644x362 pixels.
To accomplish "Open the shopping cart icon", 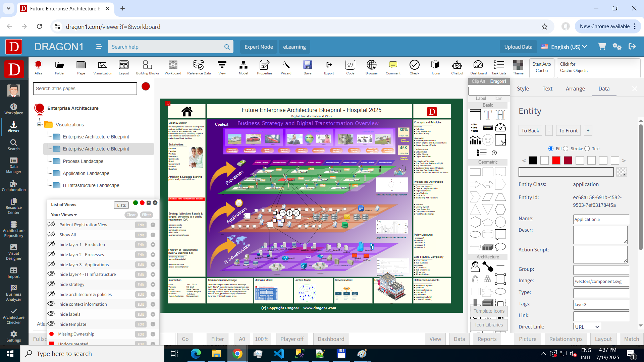I will point(602,47).
